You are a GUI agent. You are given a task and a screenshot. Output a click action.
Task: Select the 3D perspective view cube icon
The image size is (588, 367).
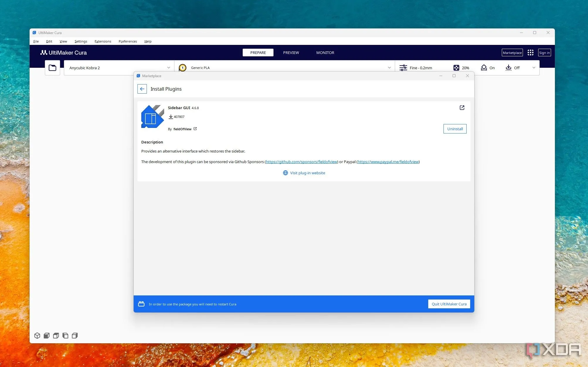[x=37, y=335]
